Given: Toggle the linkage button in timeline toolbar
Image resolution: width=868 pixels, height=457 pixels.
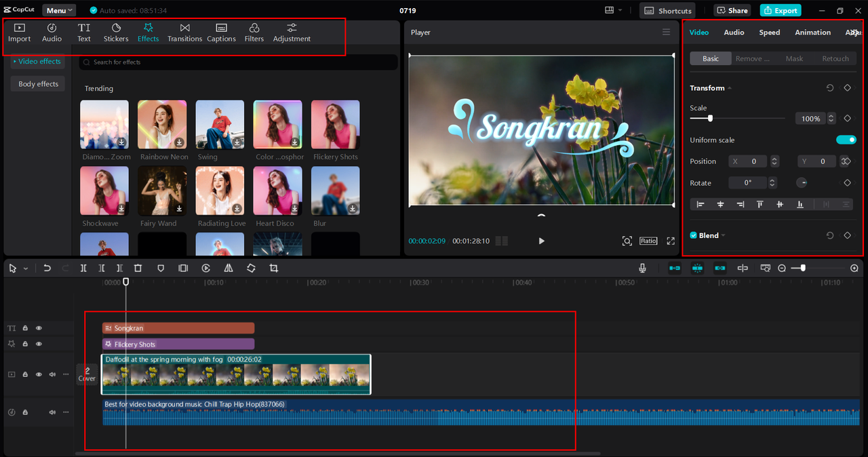Looking at the screenshot, I should [720, 269].
